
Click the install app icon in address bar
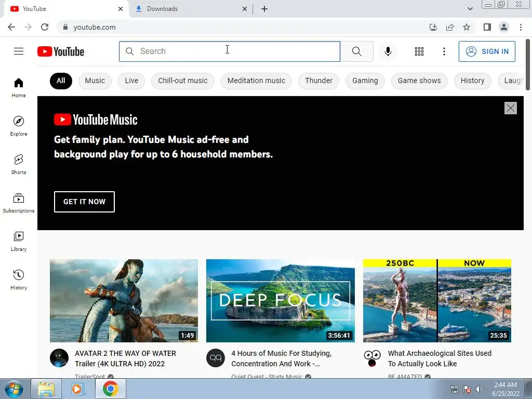(433, 27)
